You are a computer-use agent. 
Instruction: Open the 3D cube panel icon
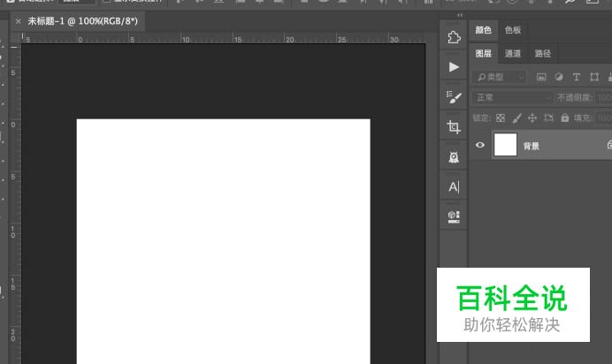pyautogui.click(x=454, y=216)
